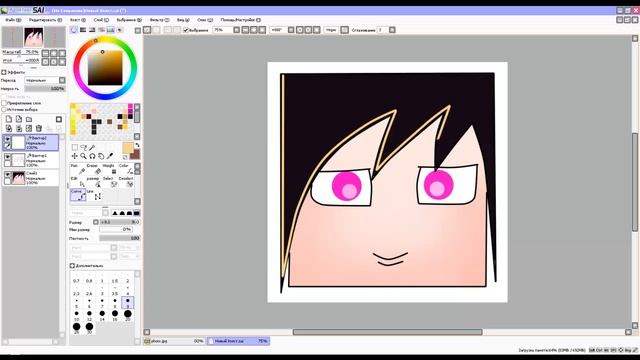Image resolution: width=640 pixels, height=360 pixels.
Task: Collapse the layer effects section
Action: point(4,72)
